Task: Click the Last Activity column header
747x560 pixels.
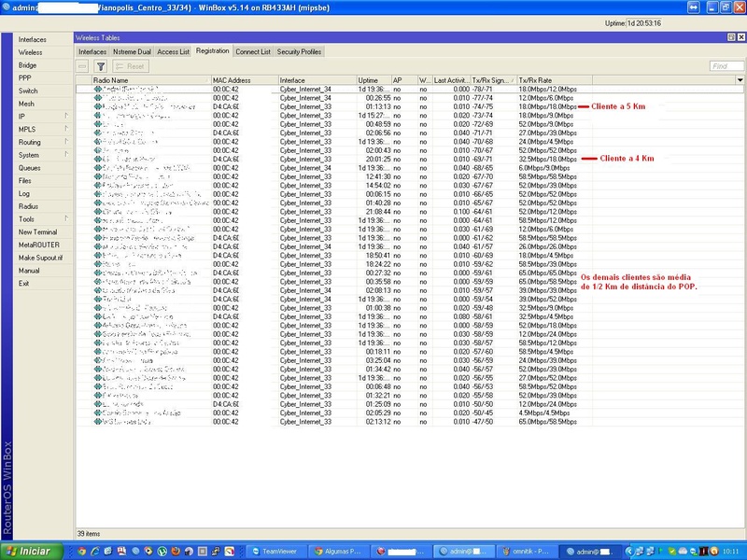Action: click(452, 80)
